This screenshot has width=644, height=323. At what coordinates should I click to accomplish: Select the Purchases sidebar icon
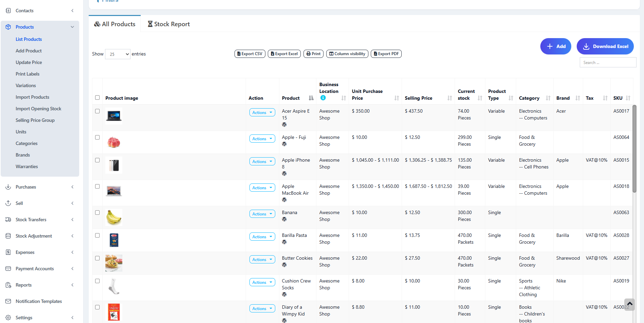(8, 187)
